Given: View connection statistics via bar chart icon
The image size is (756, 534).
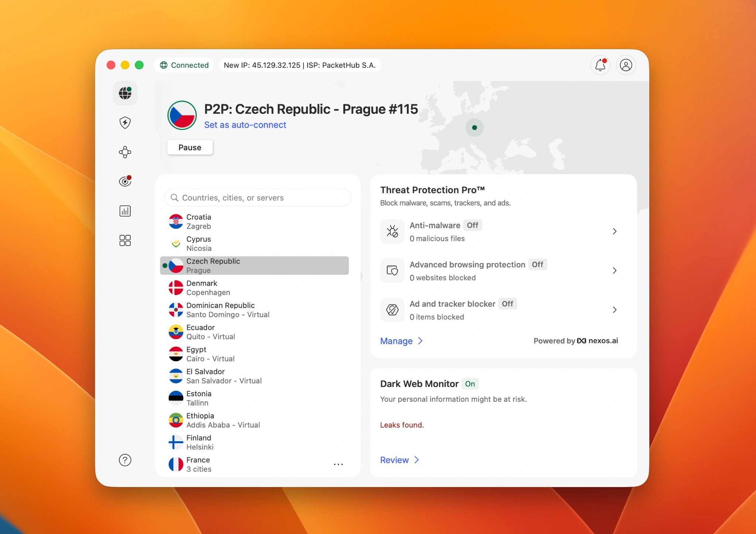Looking at the screenshot, I should click(x=125, y=211).
